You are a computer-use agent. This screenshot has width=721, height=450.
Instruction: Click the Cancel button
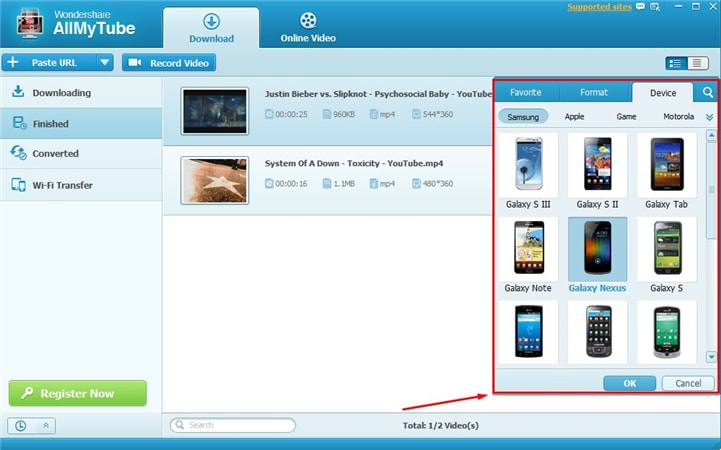[688, 383]
